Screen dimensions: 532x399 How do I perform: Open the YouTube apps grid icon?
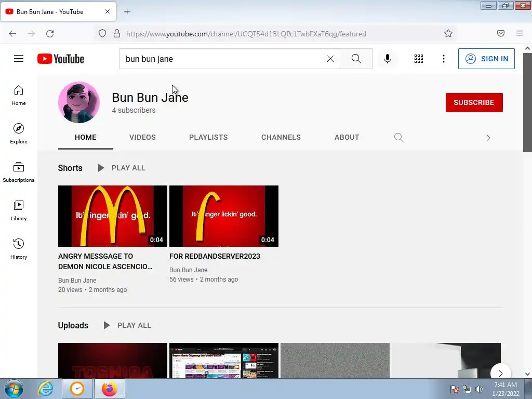pyautogui.click(x=419, y=59)
